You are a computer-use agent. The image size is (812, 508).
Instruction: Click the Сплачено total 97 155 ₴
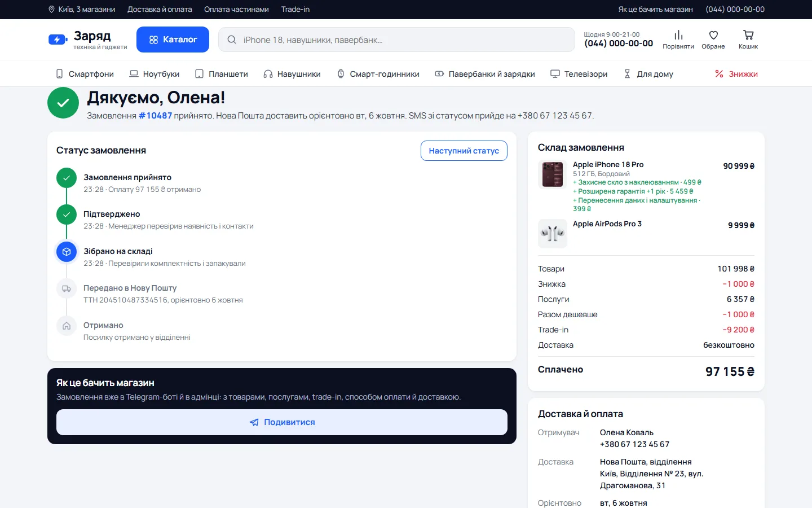(730, 371)
